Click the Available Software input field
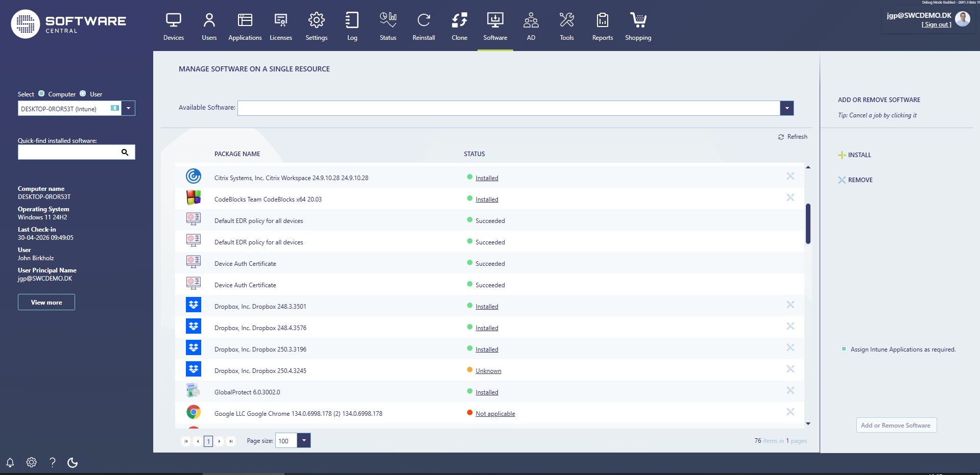The height and width of the screenshot is (475, 980). click(509, 108)
